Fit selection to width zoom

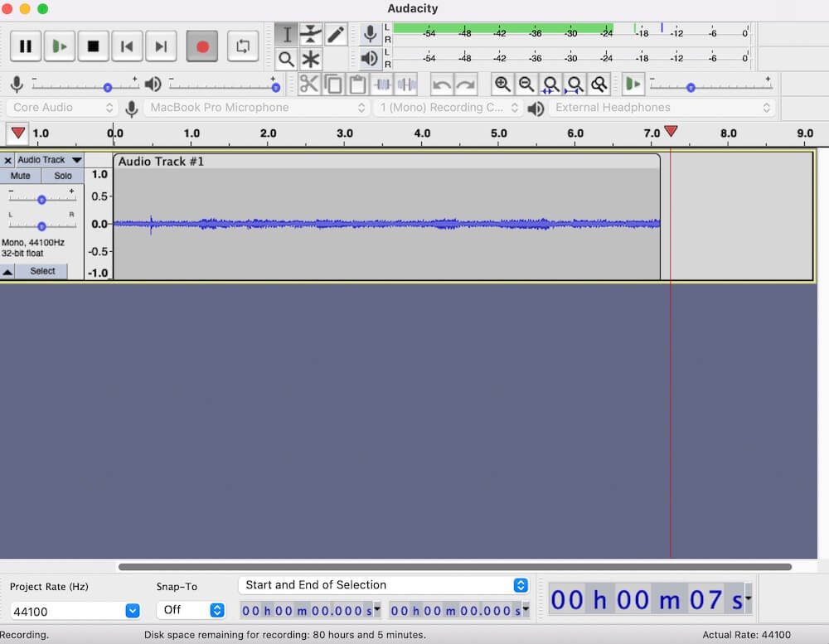click(x=551, y=84)
